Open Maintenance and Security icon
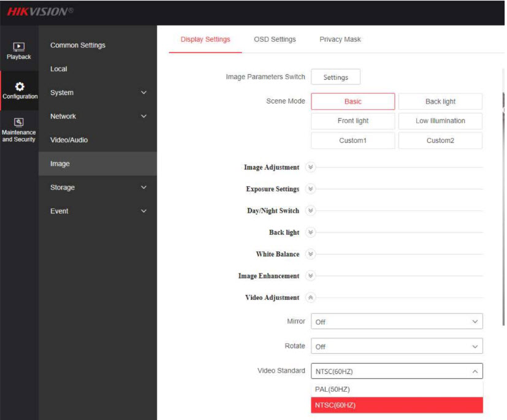This screenshot has width=507, height=420. (x=19, y=122)
